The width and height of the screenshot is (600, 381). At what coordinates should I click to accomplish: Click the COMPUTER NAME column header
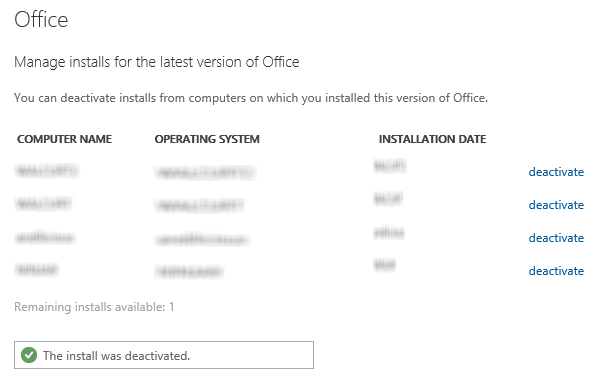[64, 139]
